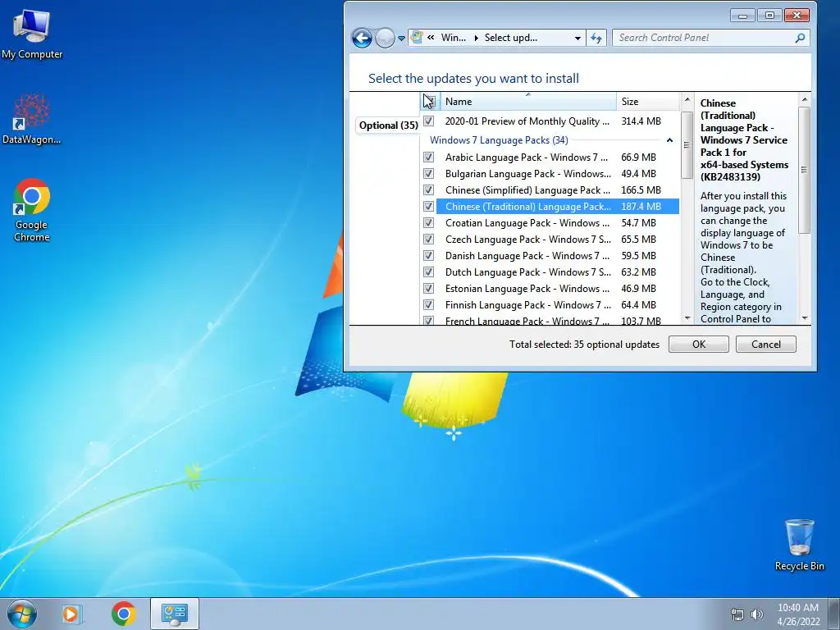This screenshot has height=630, width=840.
Task: Click the 314.4 MB size value
Action: [x=641, y=121]
